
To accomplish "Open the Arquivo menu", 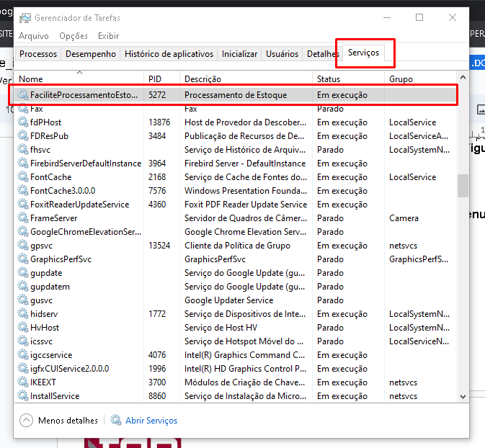I will click(34, 36).
